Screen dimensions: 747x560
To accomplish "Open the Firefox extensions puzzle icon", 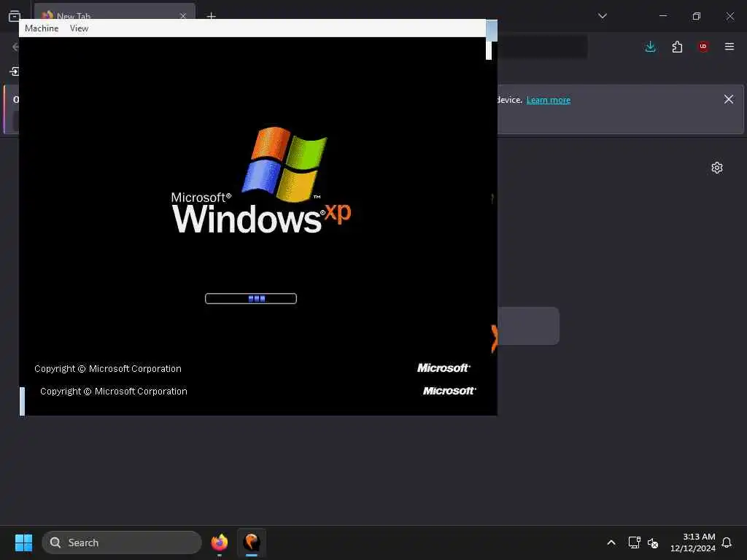I will pos(677,47).
